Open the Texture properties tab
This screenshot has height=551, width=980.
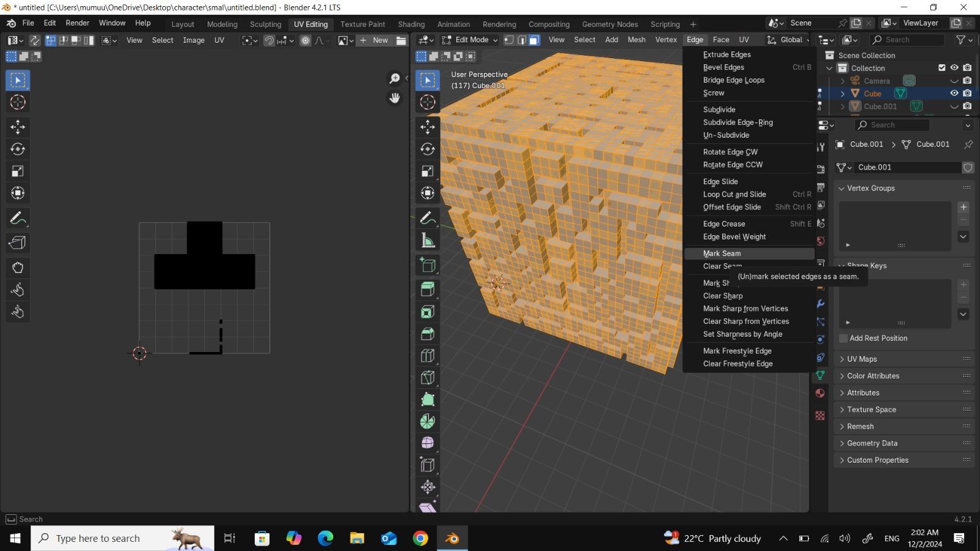pos(820,416)
